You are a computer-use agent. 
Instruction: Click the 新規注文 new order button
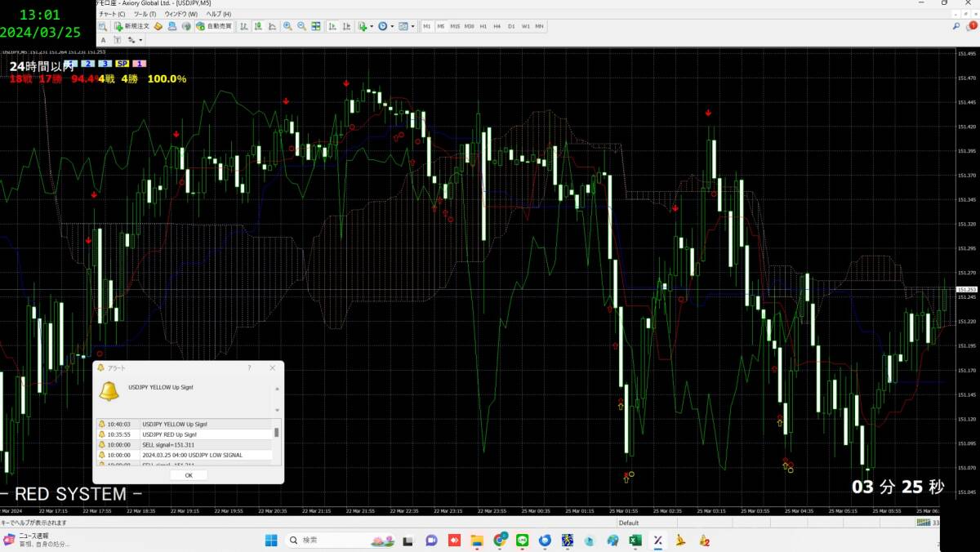131,26
